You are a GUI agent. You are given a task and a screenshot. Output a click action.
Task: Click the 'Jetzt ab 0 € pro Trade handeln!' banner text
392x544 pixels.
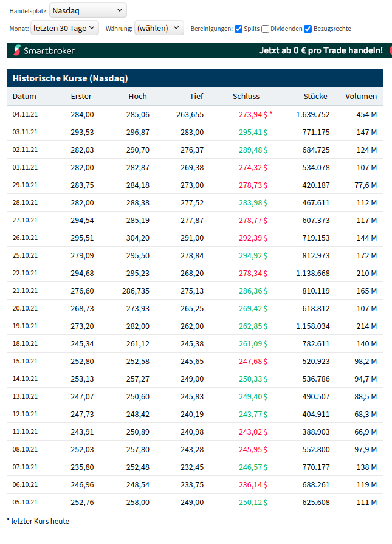click(320, 50)
